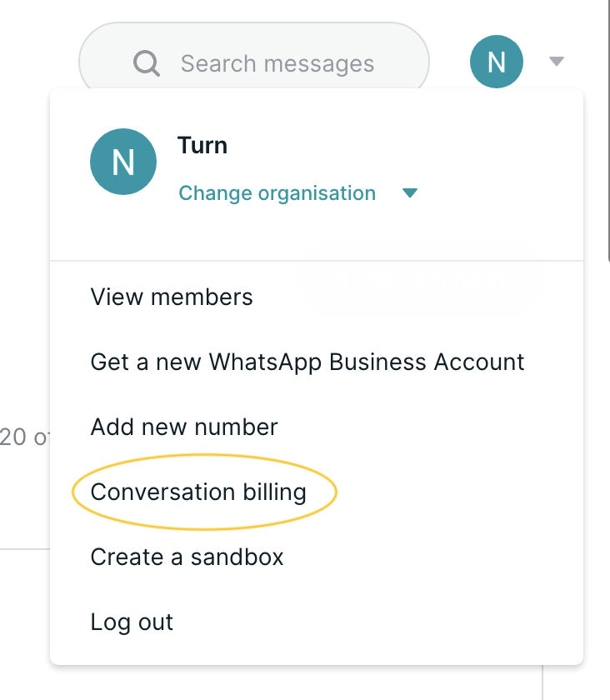Image resolution: width=610 pixels, height=700 pixels.
Task: Select Get a new WhatsApp Business Account
Action: click(x=307, y=362)
